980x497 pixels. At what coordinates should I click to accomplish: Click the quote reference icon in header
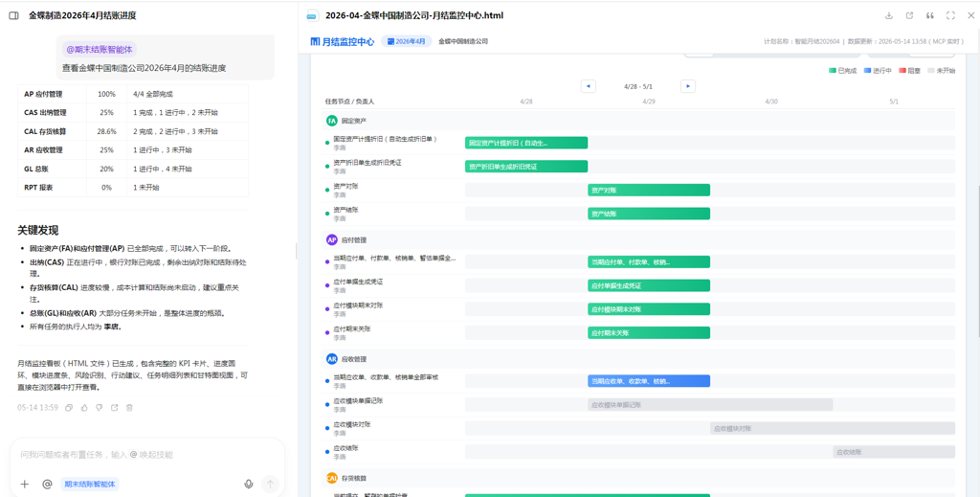pos(930,15)
